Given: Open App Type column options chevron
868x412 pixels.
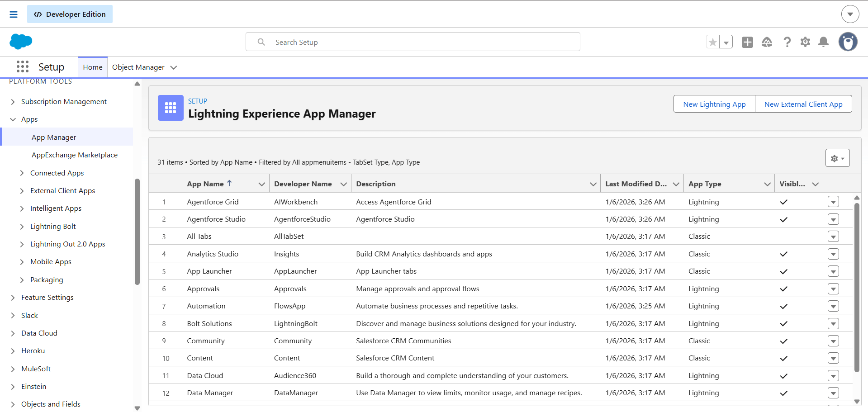Looking at the screenshot, I should (x=767, y=184).
